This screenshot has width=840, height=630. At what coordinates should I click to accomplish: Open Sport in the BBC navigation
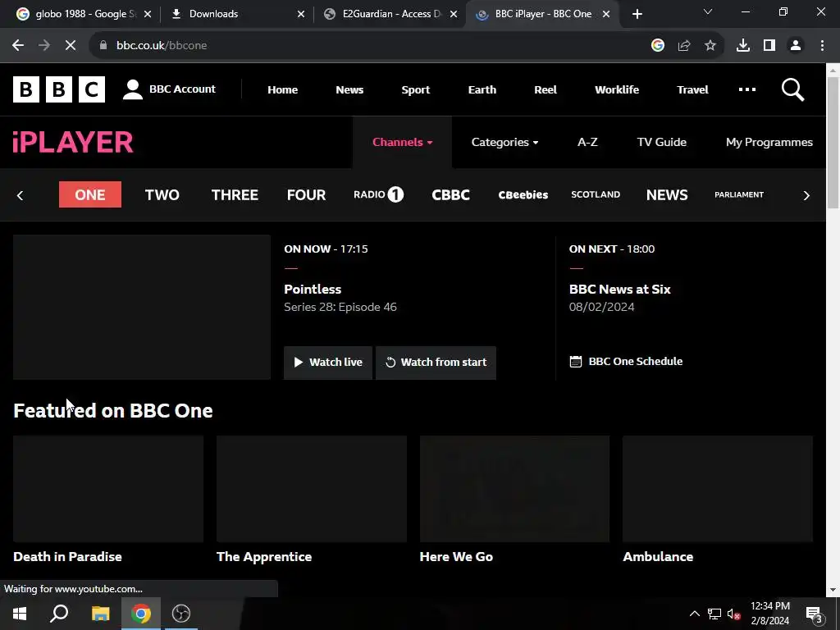(416, 89)
